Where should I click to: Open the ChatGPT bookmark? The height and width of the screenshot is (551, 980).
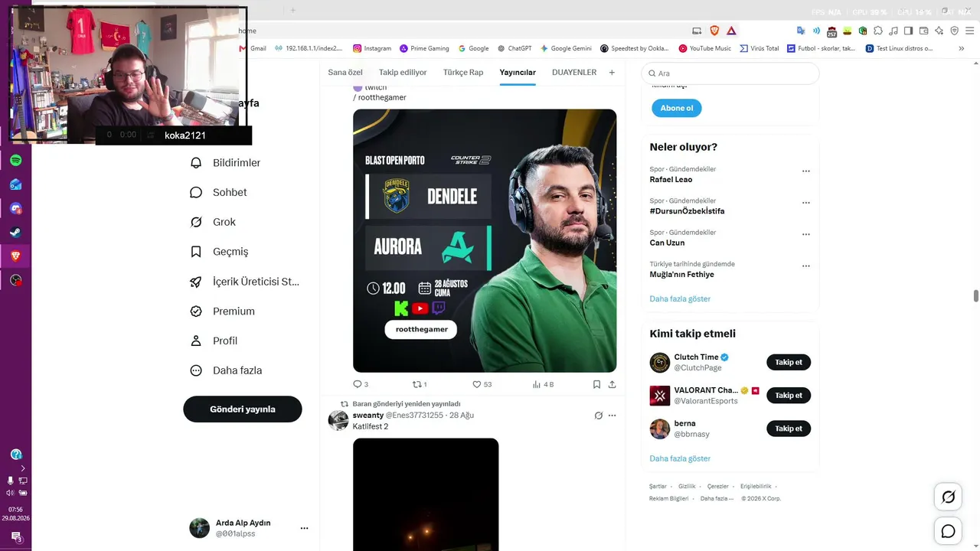point(514,48)
